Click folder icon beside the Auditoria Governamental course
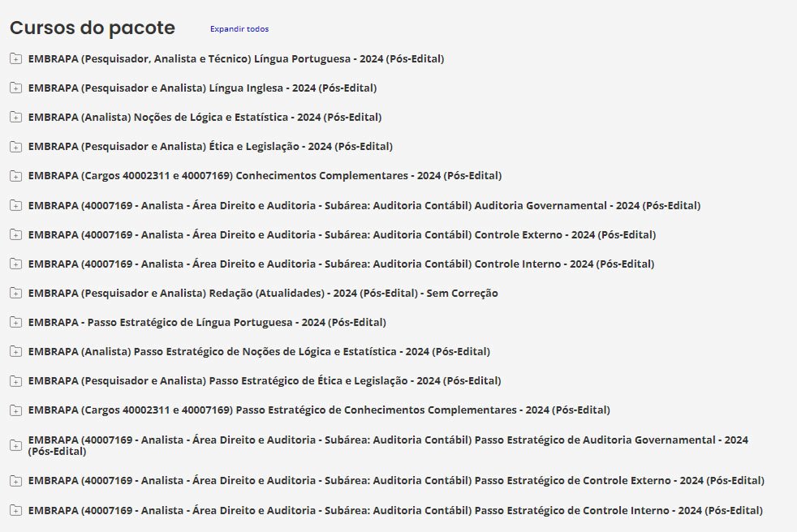 click(15, 205)
